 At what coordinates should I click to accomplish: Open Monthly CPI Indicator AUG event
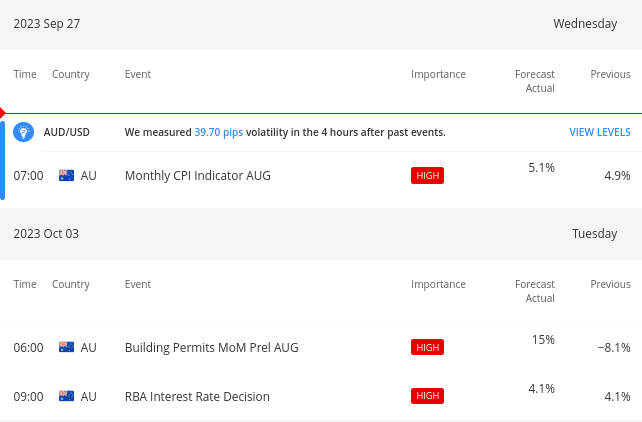coord(198,176)
